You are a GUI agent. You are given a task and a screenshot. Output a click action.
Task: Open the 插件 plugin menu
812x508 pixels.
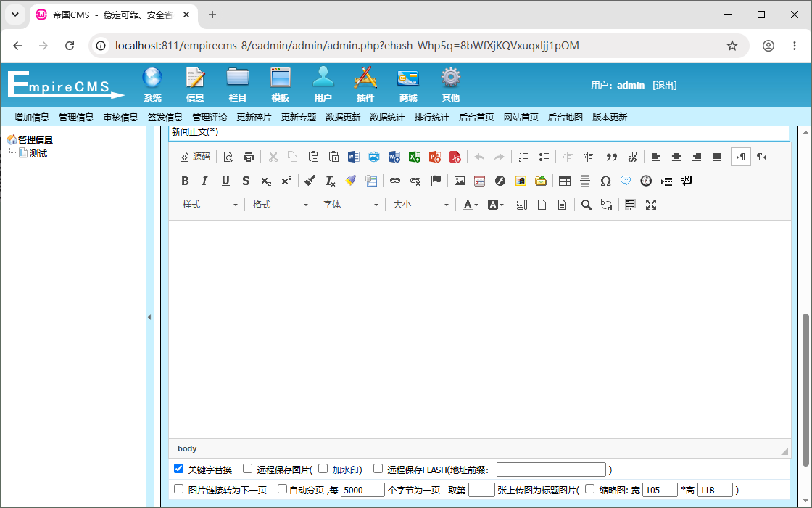pyautogui.click(x=365, y=84)
